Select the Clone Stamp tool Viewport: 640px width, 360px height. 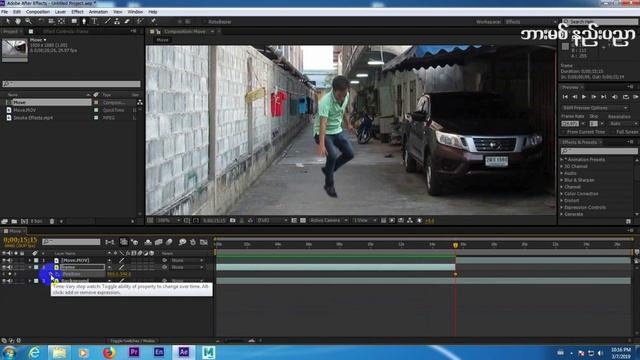click(x=117, y=21)
